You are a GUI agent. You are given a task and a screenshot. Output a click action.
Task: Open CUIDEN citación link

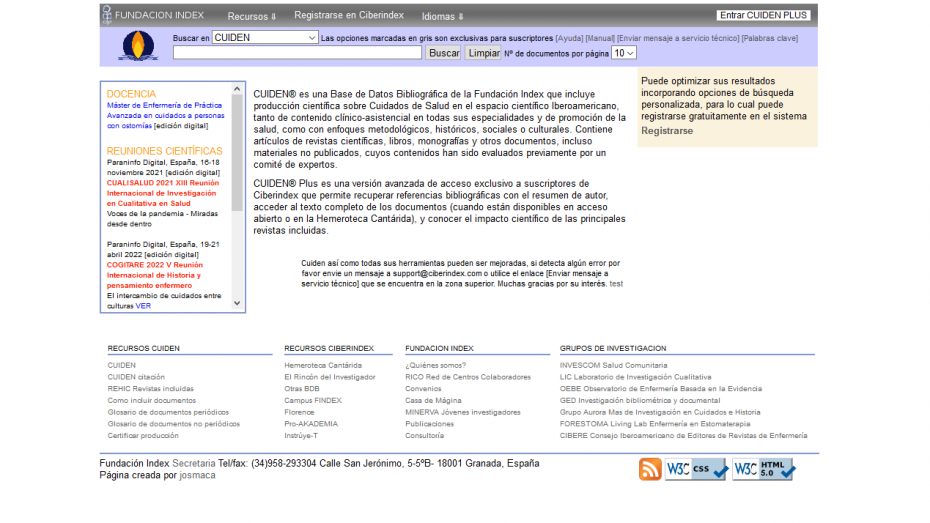click(x=136, y=377)
